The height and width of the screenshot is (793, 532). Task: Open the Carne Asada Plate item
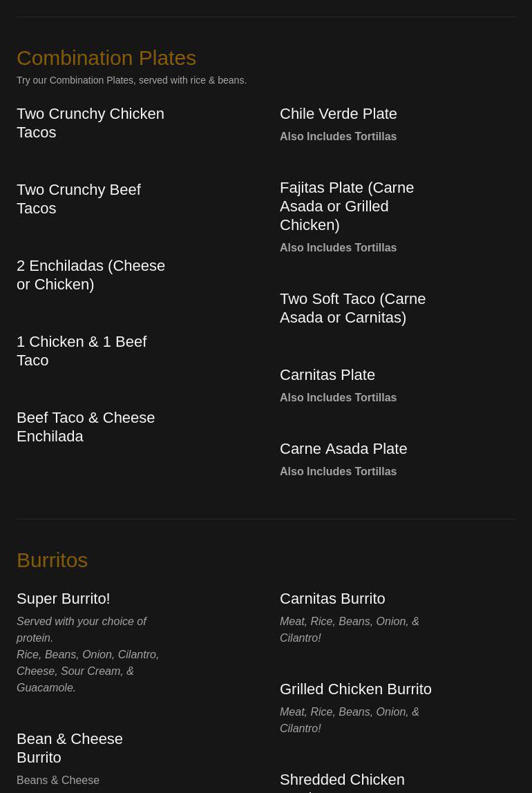(343, 448)
